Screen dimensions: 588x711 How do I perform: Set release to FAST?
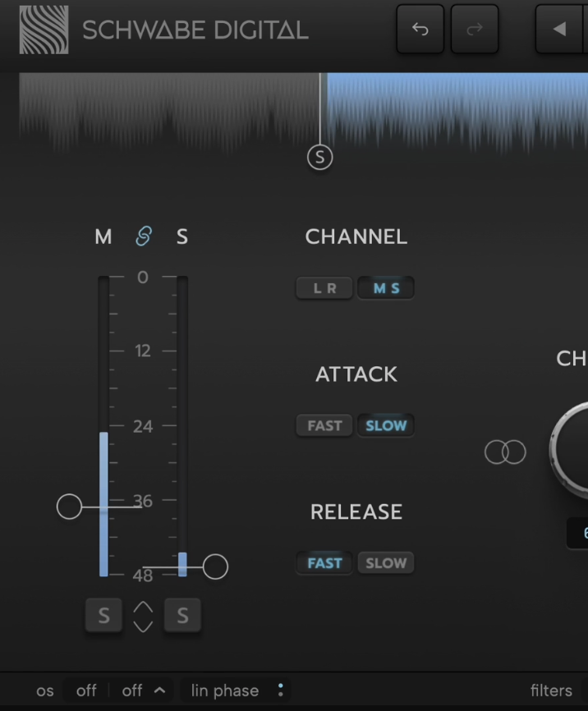[324, 563]
